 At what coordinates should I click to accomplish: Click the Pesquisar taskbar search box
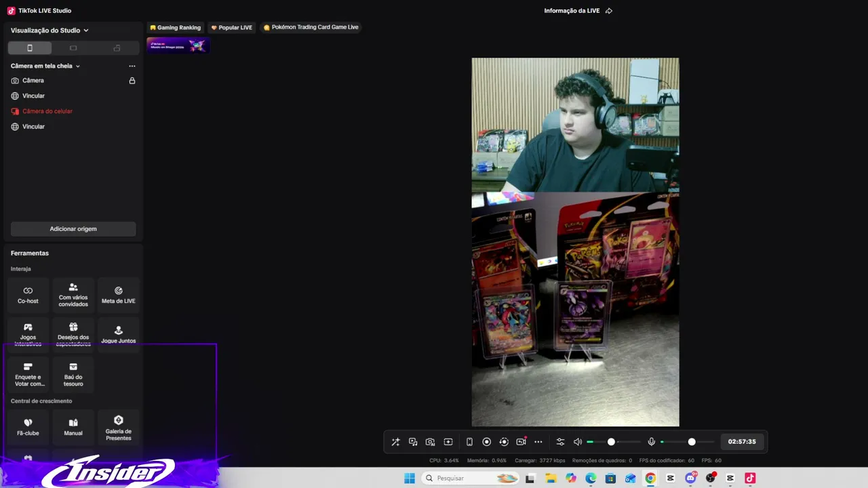[x=470, y=479]
